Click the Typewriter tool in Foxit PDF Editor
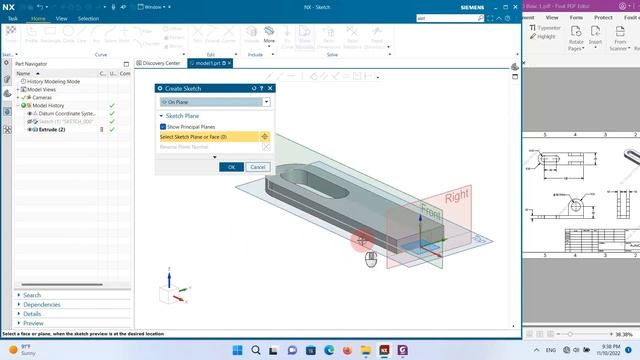The width and height of the screenshot is (640, 360). point(545,28)
